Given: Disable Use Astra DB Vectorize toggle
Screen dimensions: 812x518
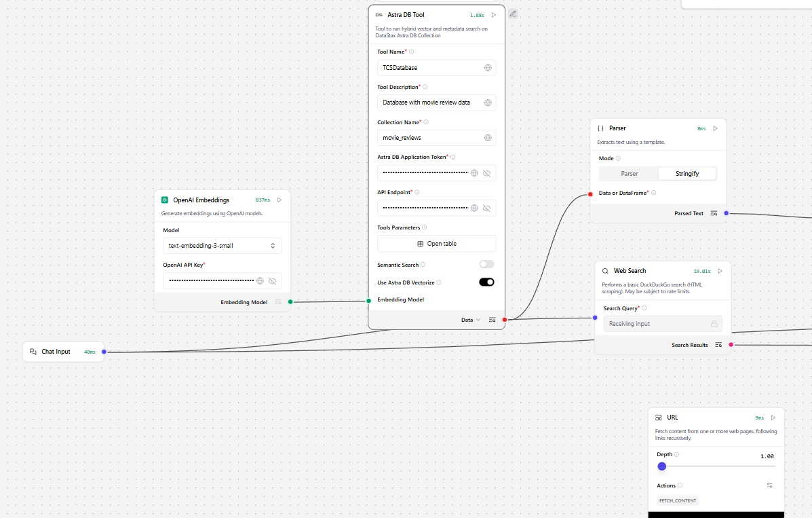Looking at the screenshot, I should coord(486,282).
